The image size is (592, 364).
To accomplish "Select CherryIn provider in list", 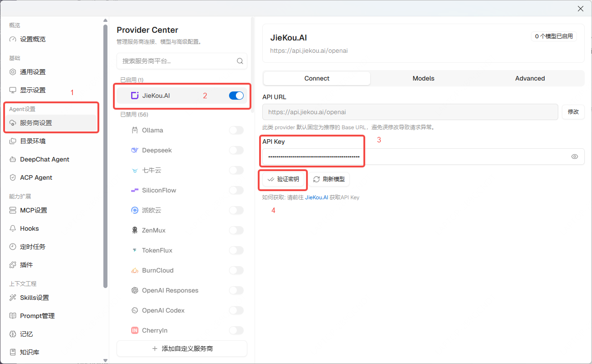I will pos(182,330).
